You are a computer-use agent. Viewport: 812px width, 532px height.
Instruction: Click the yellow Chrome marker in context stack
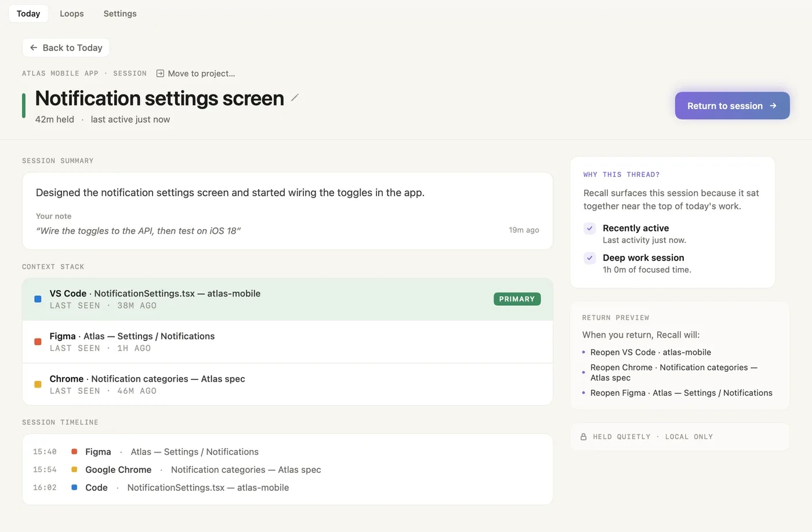[38, 384]
